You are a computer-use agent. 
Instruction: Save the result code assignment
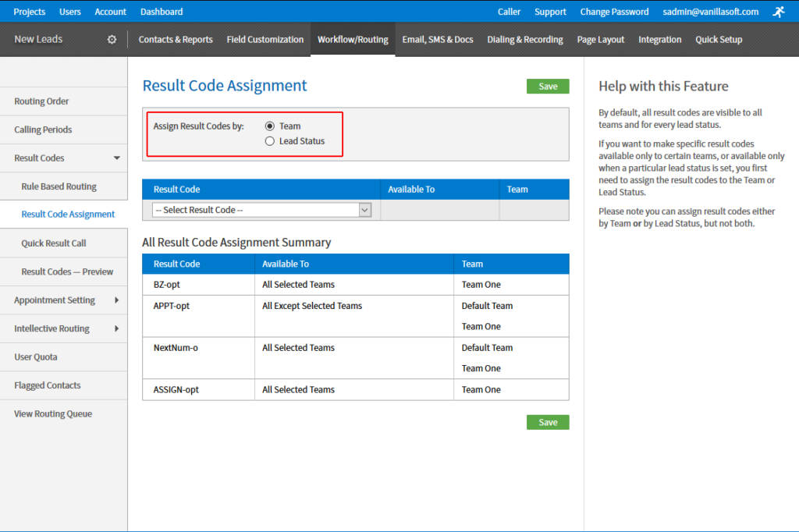[x=547, y=87]
